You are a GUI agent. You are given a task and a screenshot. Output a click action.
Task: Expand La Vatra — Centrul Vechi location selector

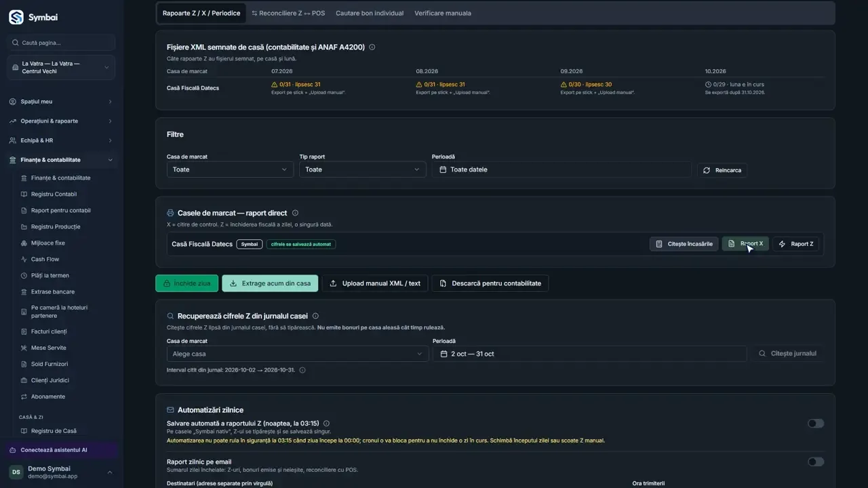61,68
